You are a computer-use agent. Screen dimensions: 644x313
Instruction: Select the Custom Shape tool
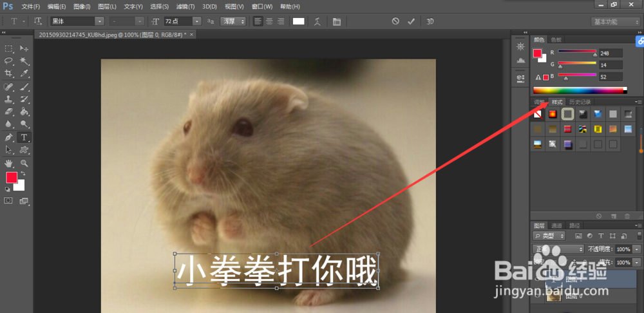click(x=24, y=149)
